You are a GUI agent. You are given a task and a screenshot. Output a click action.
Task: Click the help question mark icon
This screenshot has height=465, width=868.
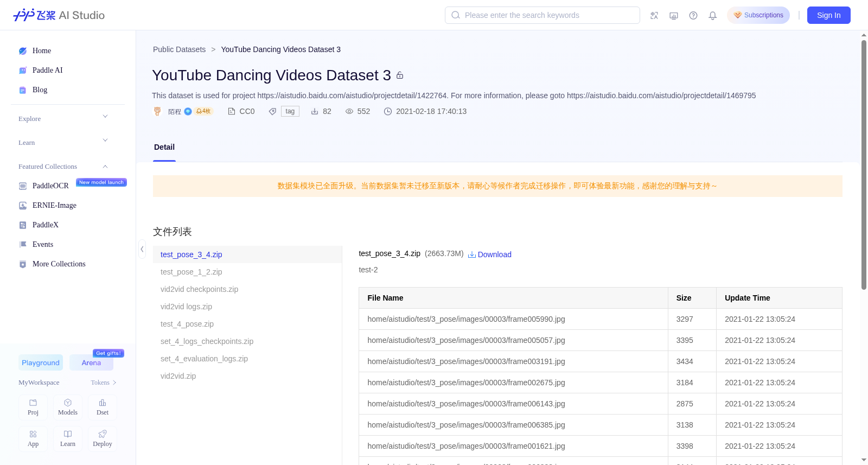(x=693, y=16)
